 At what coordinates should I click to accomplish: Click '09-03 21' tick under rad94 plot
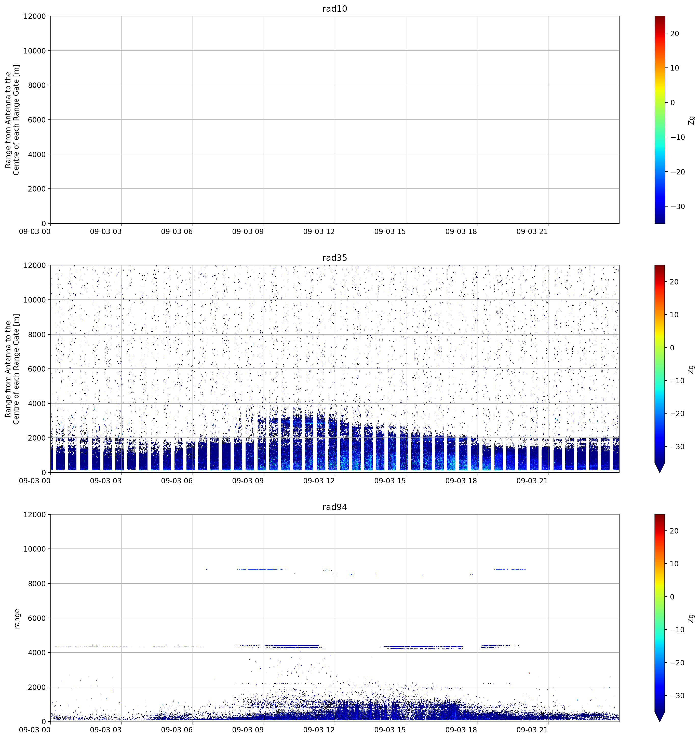coord(532,730)
